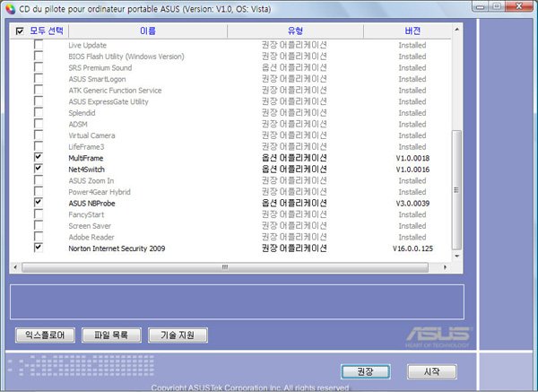Check the Power4Gear Hybrid checkbox

[39, 192]
